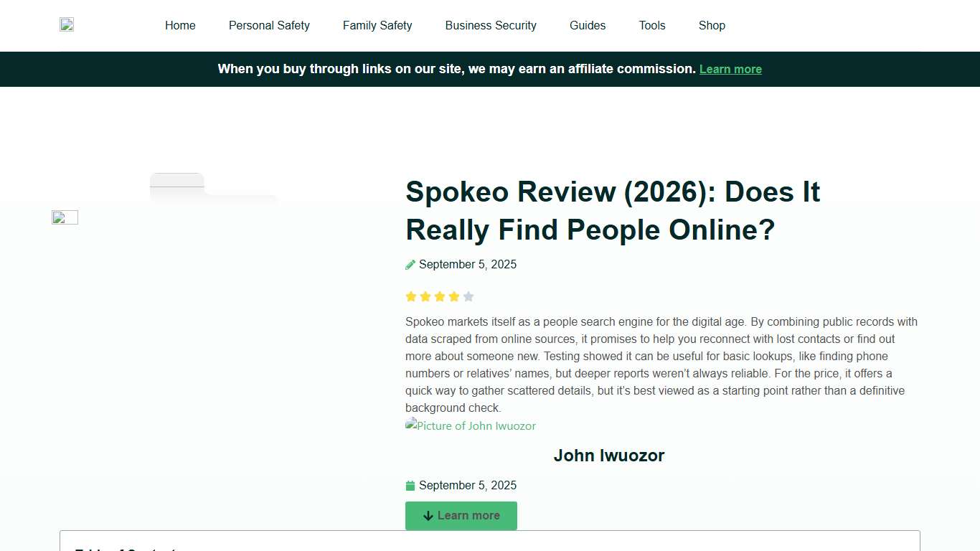The image size is (980, 551).
Task: Open the Tools dropdown in the navbar
Action: point(651,26)
